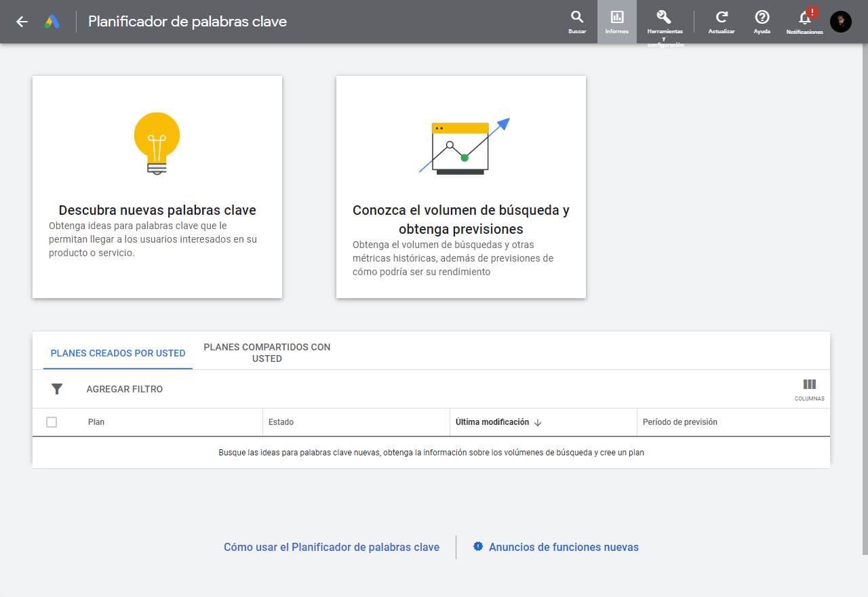This screenshot has width=868, height=597.
Task: Open the Notificaciones bell icon
Action: tap(804, 20)
